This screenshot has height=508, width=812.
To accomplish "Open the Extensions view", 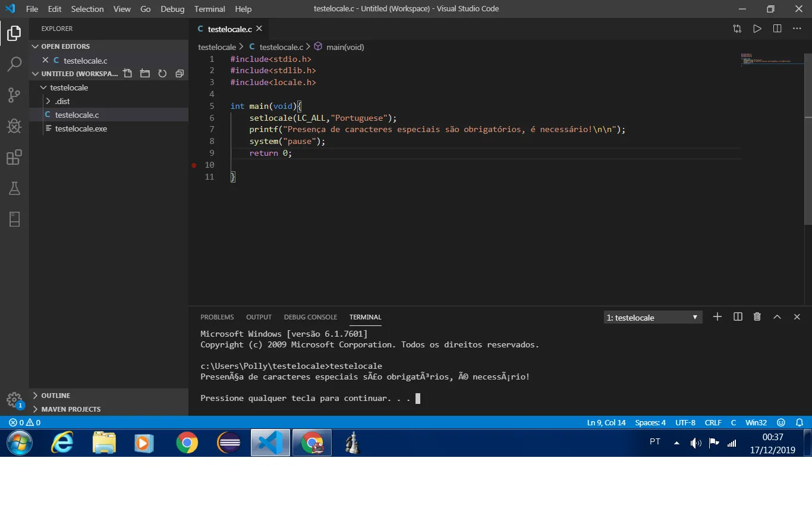I will pos(14,157).
